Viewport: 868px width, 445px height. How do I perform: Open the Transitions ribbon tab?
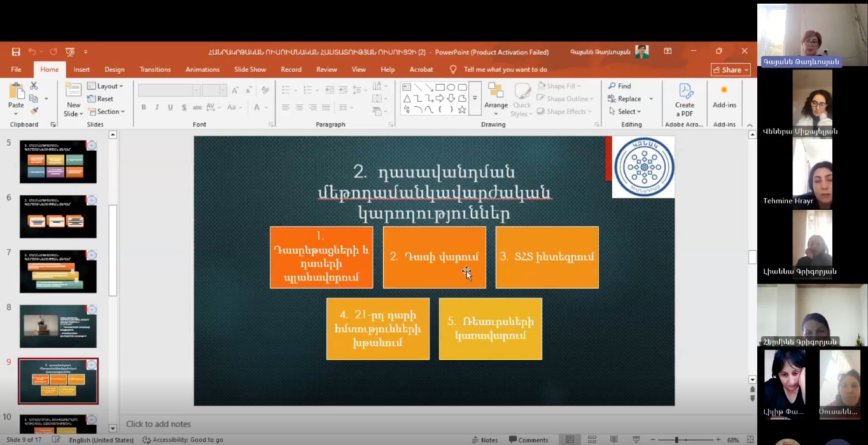coord(155,69)
